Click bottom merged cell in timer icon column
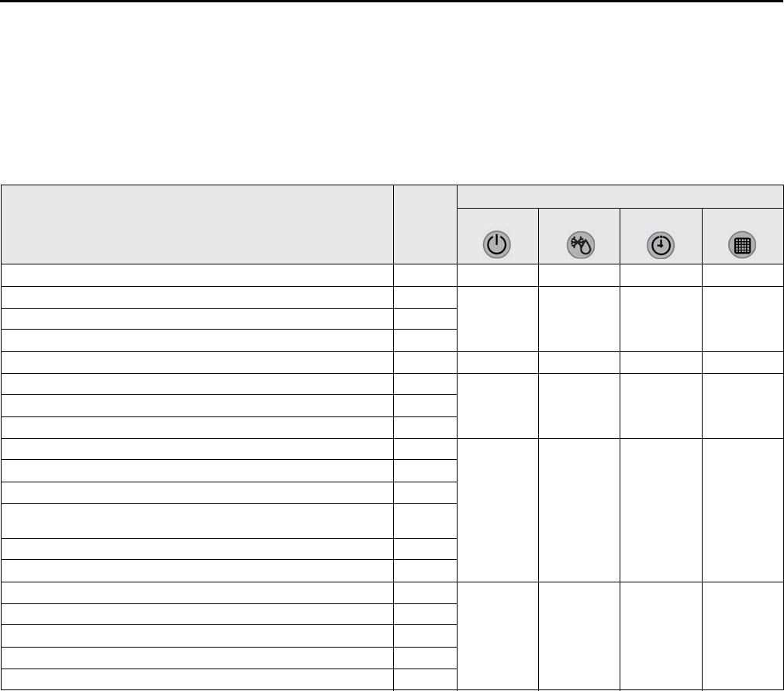784x691 pixels. pyautogui.click(x=661, y=635)
